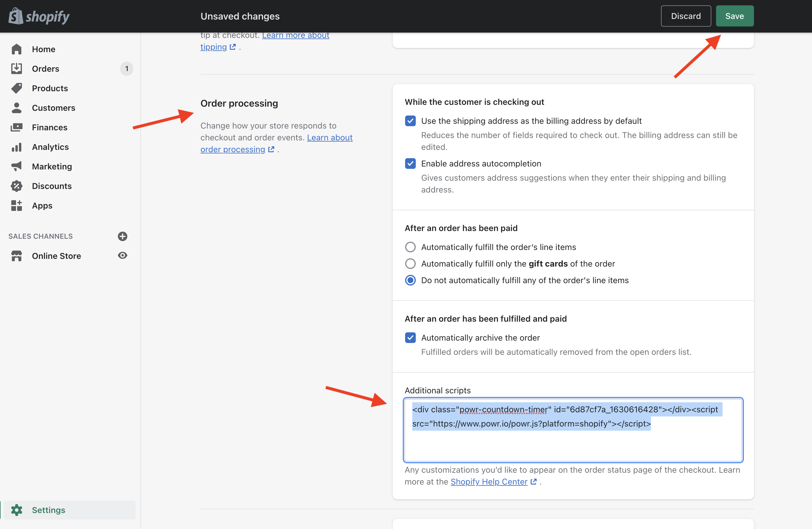Go to Analytics
The height and width of the screenshot is (529, 812).
[x=51, y=147]
